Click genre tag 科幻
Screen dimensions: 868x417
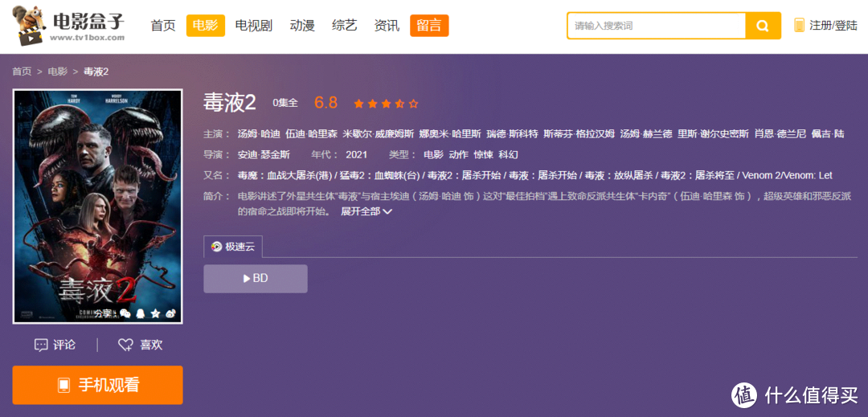point(508,155)
